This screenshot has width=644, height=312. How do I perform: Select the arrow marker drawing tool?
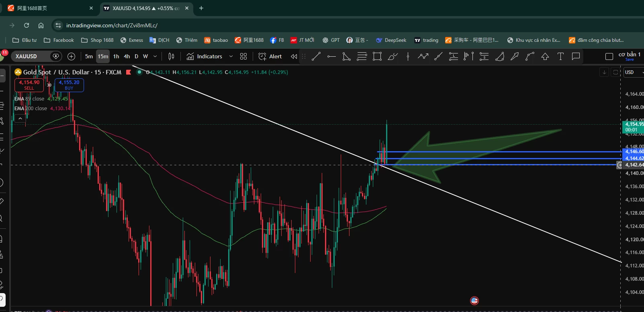(x=515, y=57)
